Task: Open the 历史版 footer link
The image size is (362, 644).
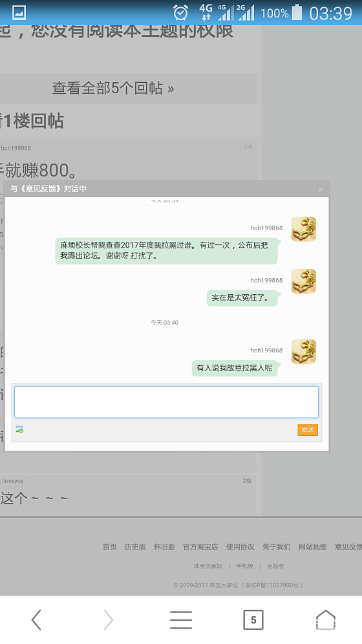Action: point(135,546)
